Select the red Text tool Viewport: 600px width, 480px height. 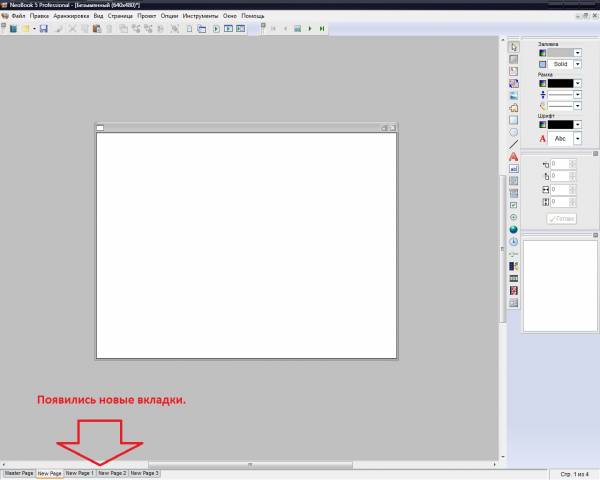pos(514,157)
